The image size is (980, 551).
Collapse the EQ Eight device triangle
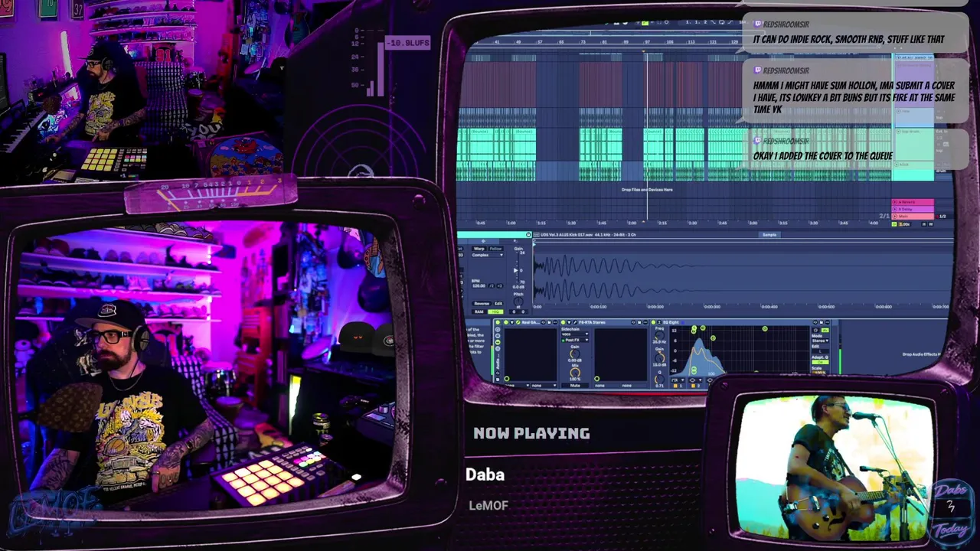point(659,322)
